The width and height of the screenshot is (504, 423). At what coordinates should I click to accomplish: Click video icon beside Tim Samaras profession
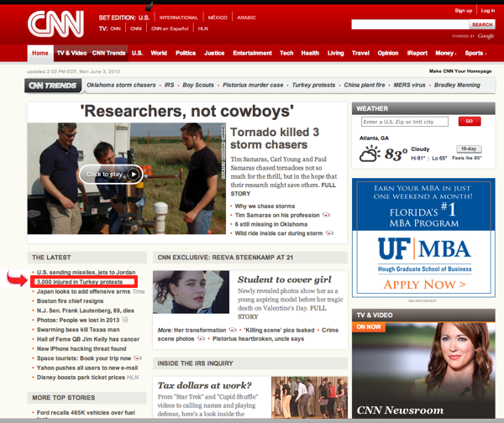[x=327, y=215]
